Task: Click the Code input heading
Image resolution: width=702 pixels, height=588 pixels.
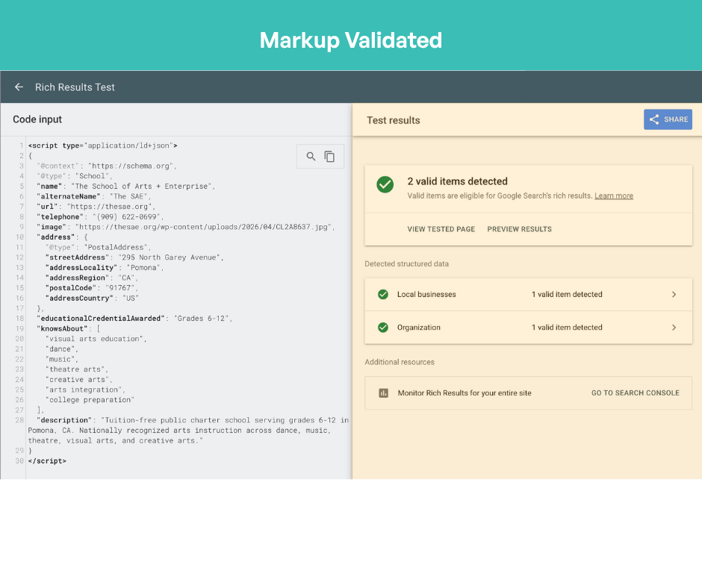Action: [37, 119]
